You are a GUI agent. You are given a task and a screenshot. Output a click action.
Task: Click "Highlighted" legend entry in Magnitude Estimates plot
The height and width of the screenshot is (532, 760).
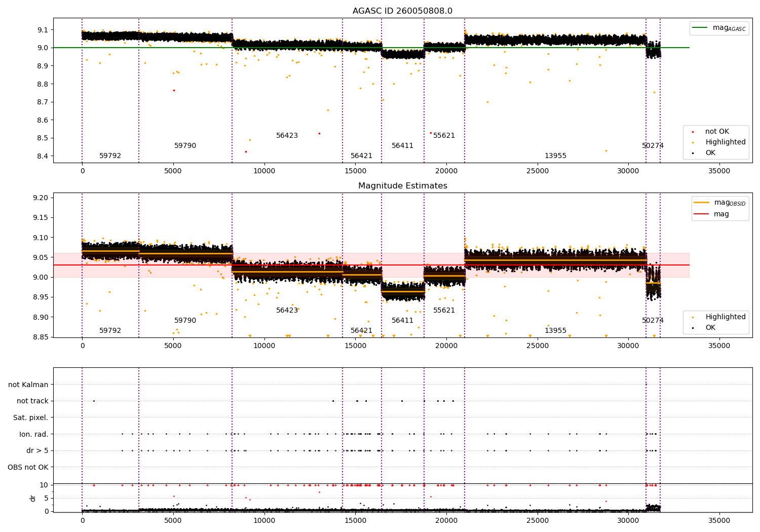click(x=718, y=317)
